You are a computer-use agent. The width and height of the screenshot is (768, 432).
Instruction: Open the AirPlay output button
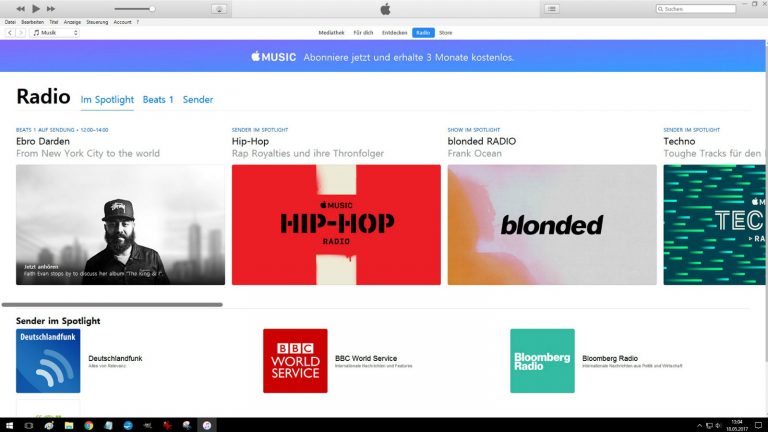pyautogui.click(x=219, y=9)
